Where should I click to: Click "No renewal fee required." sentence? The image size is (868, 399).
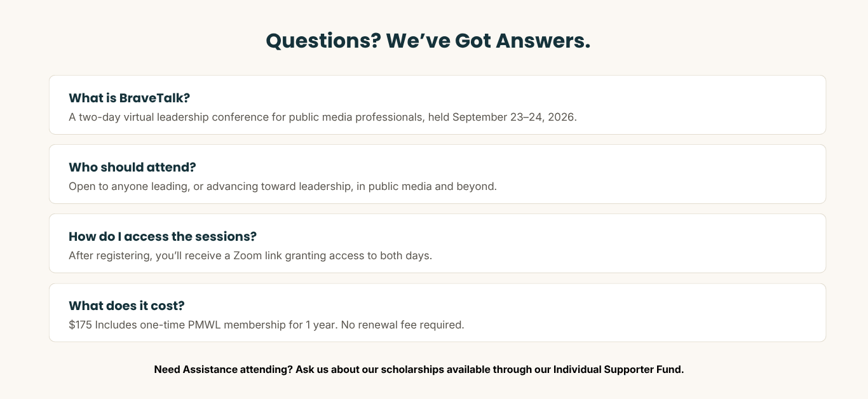(403, 325)
